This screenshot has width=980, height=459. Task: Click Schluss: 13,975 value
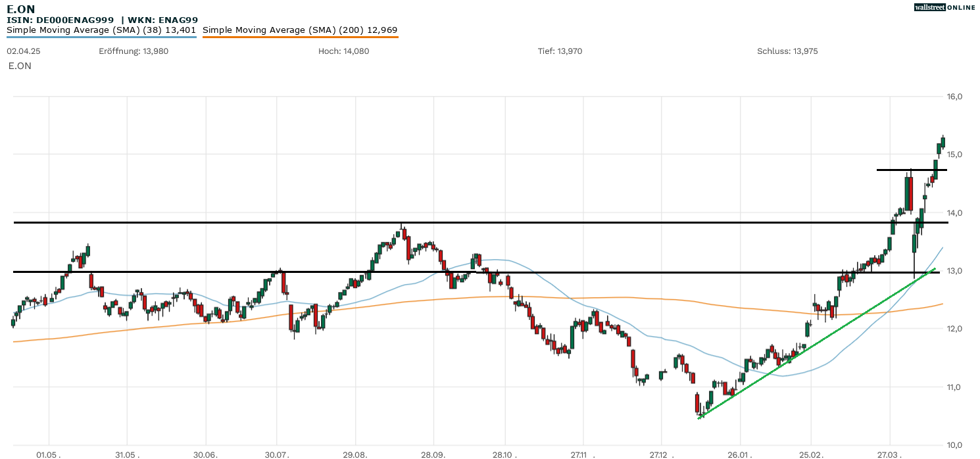click(x=787, y=51)
